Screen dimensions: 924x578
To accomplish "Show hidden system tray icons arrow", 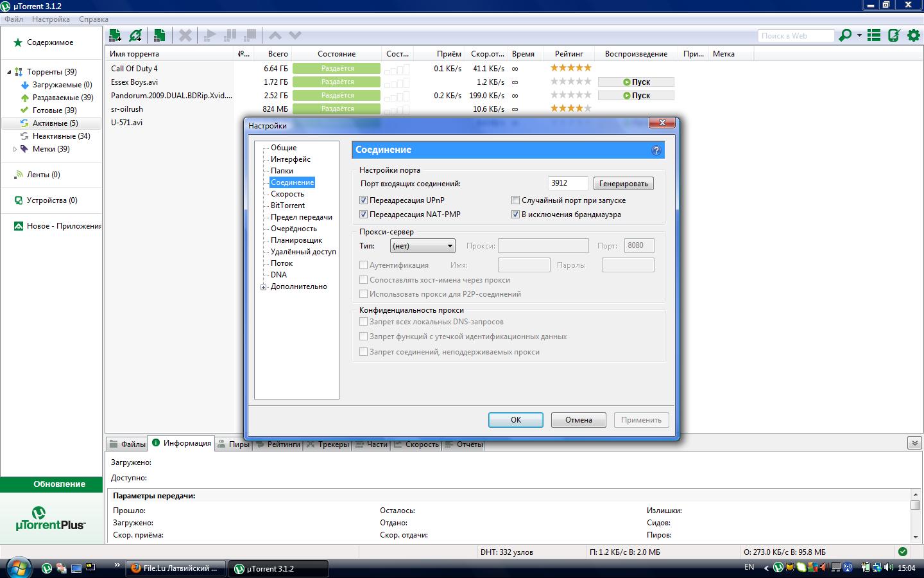I will (765, 568).
